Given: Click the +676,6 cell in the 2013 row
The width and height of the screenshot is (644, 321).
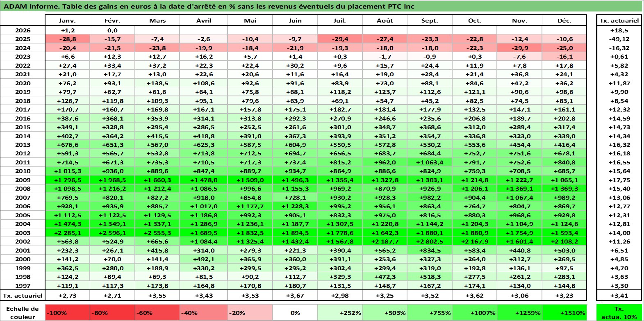Looking at the screenshot, I should click(67, 145).
